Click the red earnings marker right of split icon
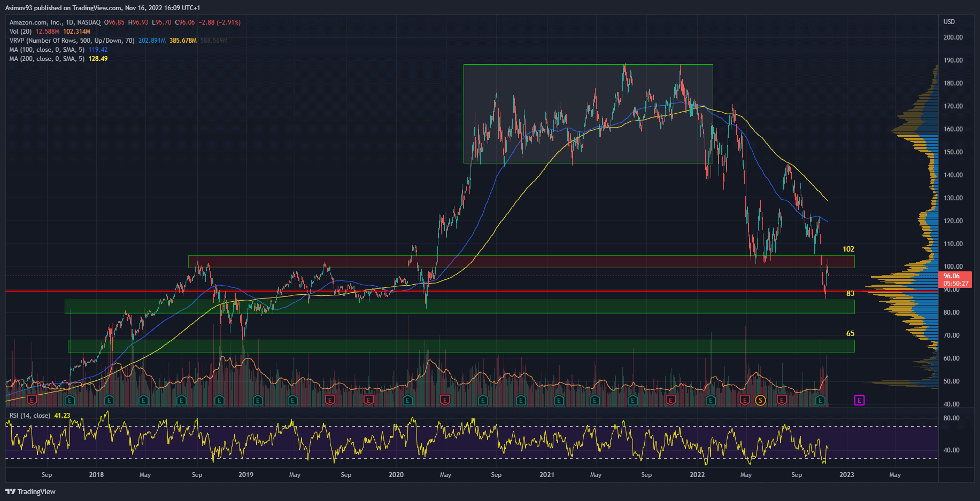Image resolution: width=980 pixels, height=501 pixels. pos(782,400)
